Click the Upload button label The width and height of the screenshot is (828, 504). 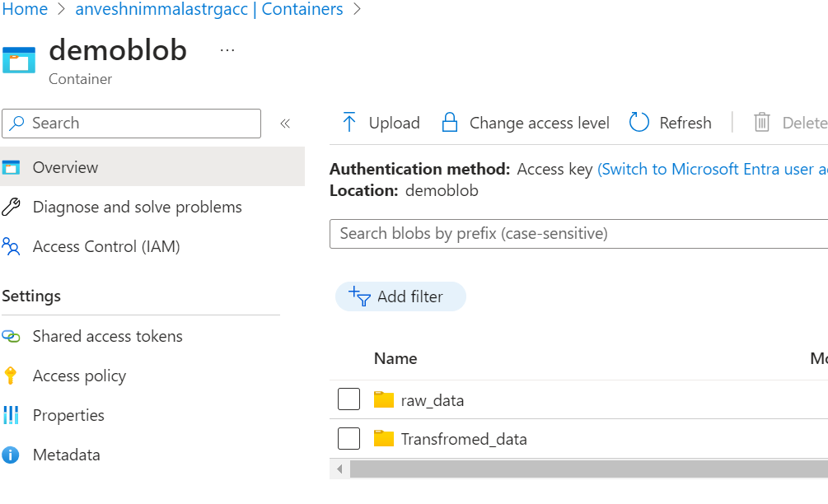394,123
